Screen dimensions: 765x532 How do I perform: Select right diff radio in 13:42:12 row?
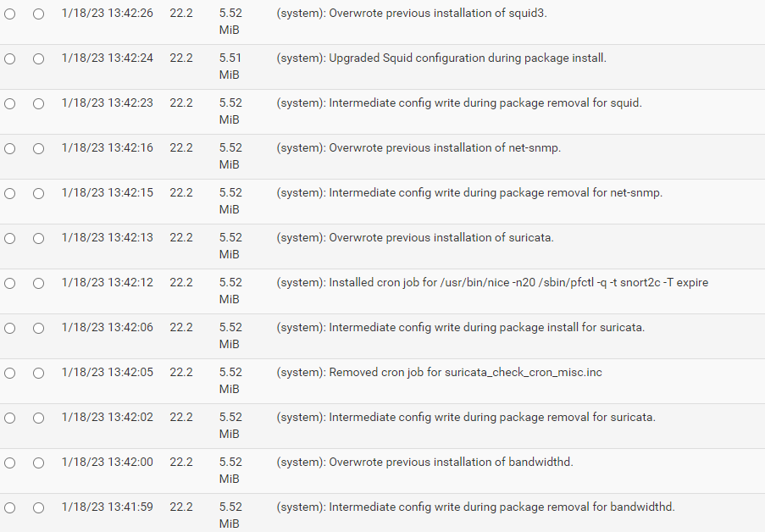point(38,284)
